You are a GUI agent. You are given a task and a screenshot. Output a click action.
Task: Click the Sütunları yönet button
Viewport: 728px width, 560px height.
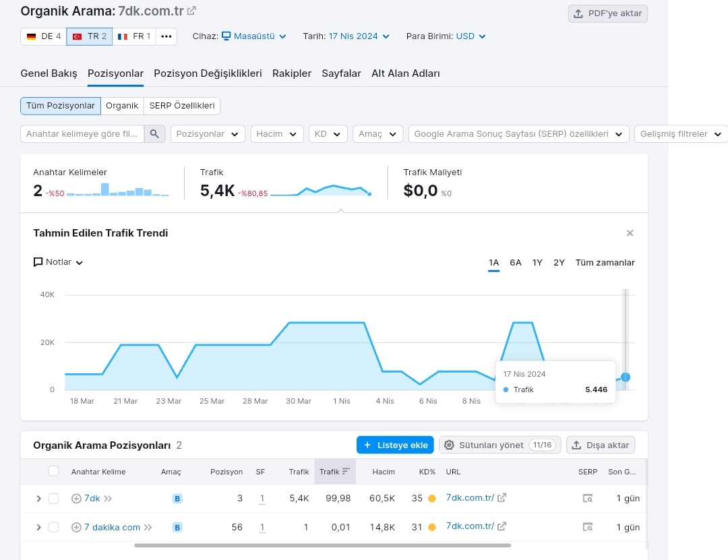499,445
